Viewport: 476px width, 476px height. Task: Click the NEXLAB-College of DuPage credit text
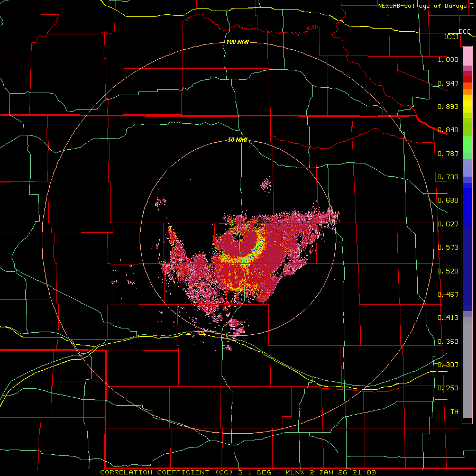click(425, 6)
